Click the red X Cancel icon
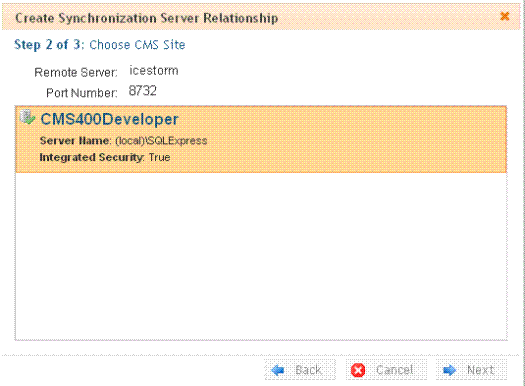This screenshot has width=525, height=386. [x=358, y=370]
